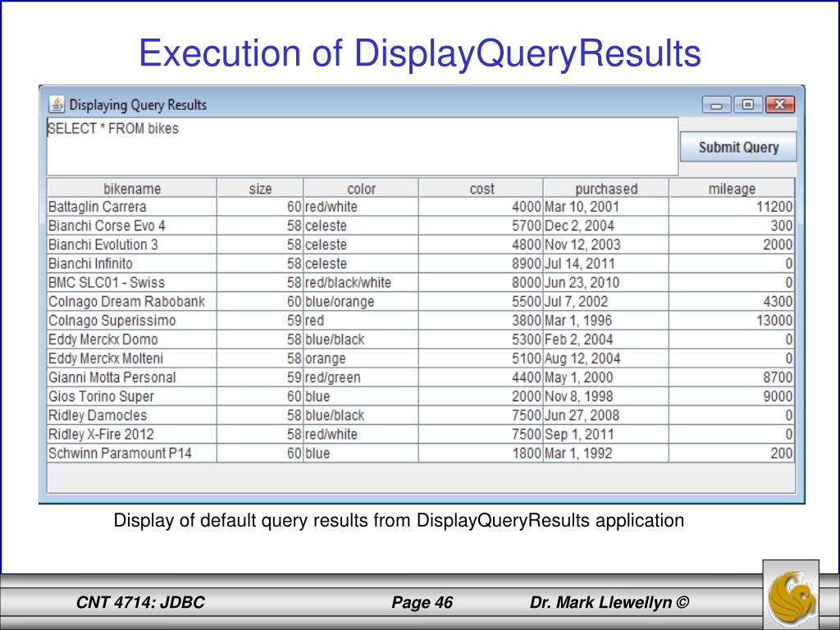Select the Ridley Damocles cell
The image size is (840, 630).
click(x=132, y=415)
